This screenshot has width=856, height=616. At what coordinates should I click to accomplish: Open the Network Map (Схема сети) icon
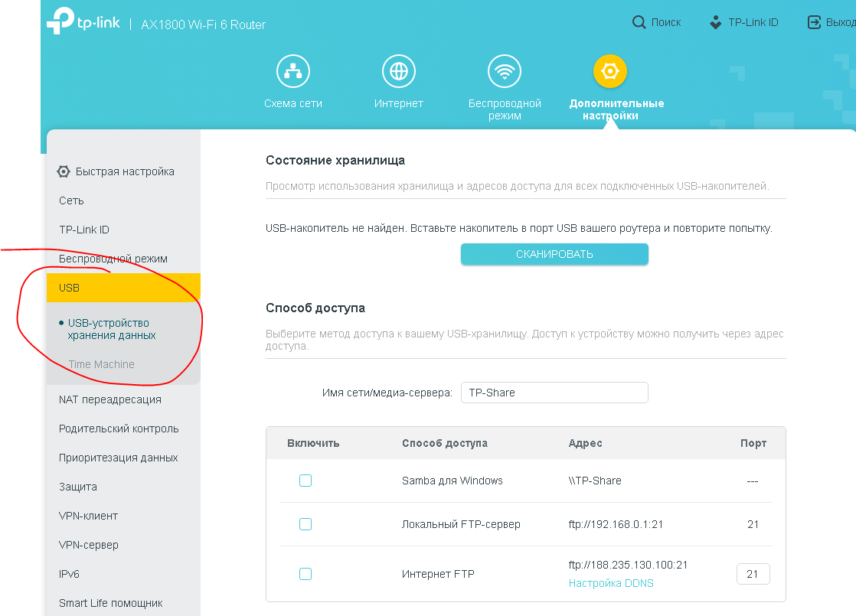[x=292, y=72]
